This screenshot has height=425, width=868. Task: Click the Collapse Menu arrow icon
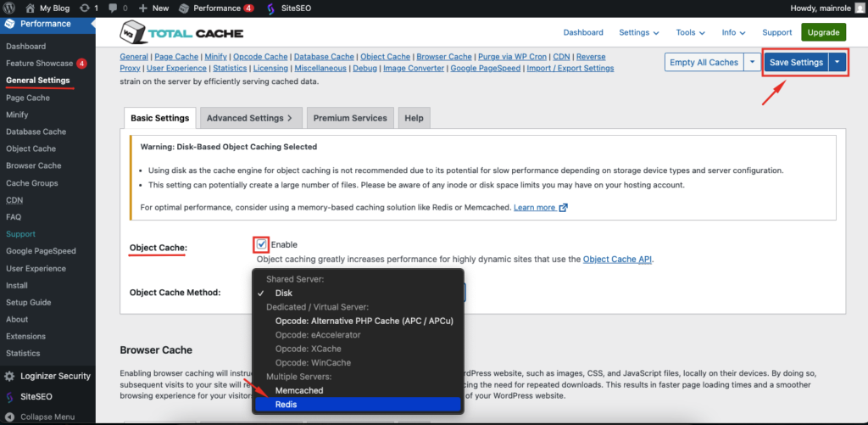10,417
